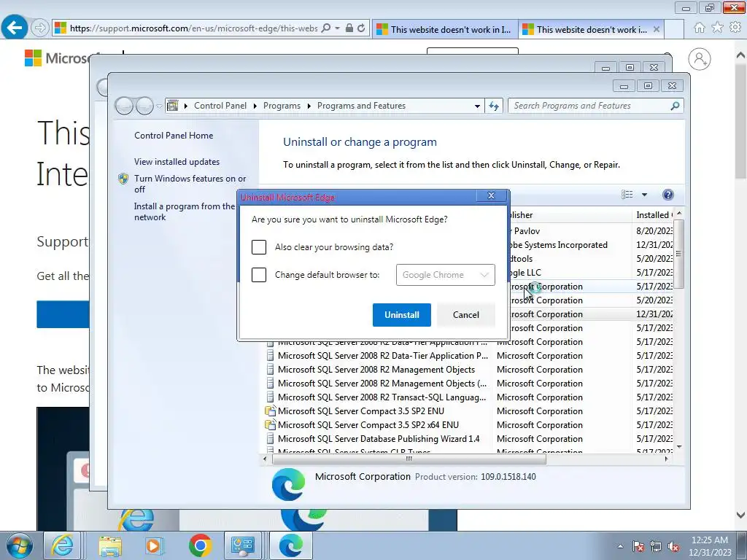Viewport: 747px width, 560px height.
Task: Click the Edge logo in the details pane
Action: click(x=288, y=485)
